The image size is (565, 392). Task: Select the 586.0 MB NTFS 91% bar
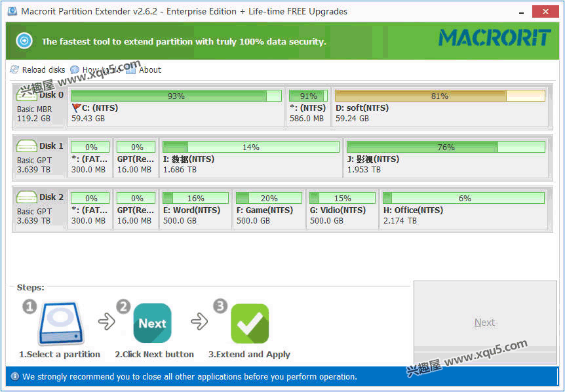click(309, 96)
